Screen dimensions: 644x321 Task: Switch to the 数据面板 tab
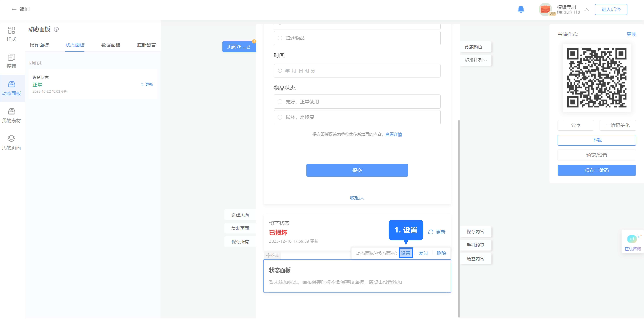click(110, 45)
